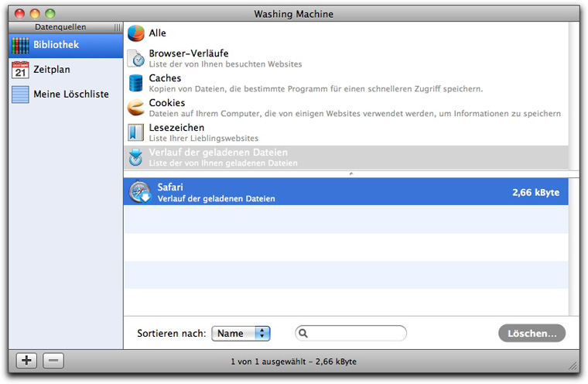Select Verlauf der geladenen Dateien category
Viewport: 588px width, 384px height.
pos(346,157)
